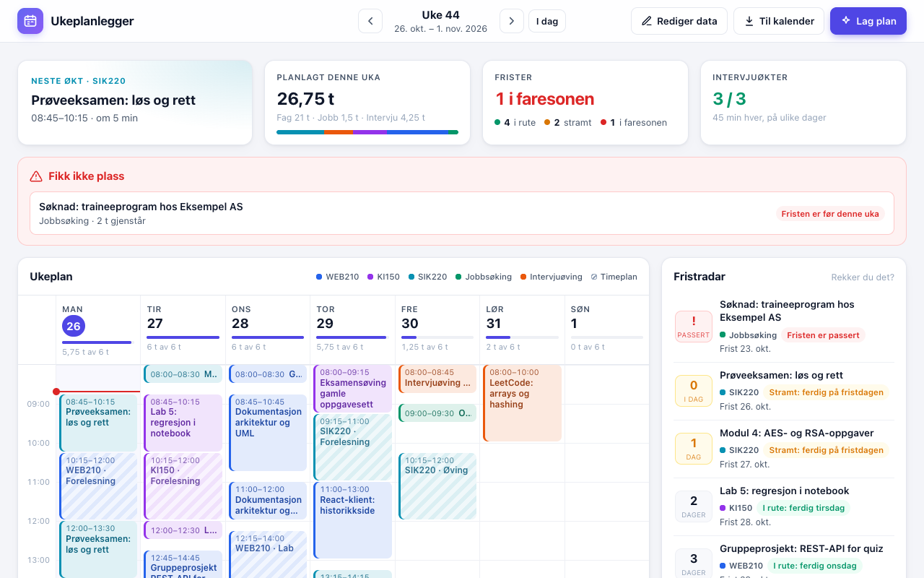
Task: Toggle Jobbsøking legend item
Action: click(x=484, y=277)
